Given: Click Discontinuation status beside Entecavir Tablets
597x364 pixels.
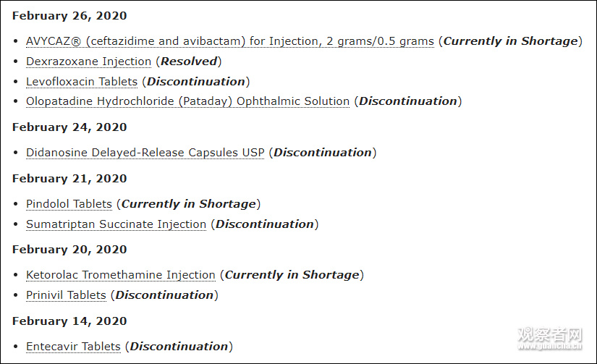Looking at the screenshot, I should pos(179,347).
